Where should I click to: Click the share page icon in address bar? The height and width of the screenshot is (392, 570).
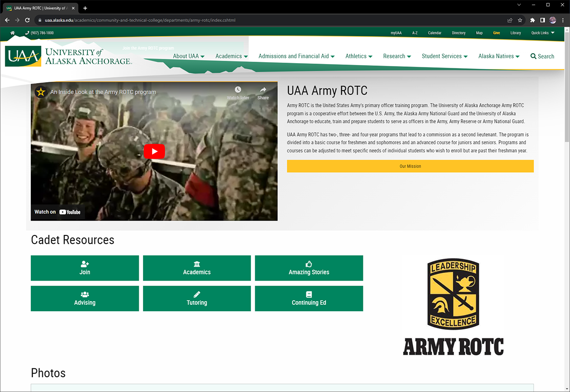click(510, 20)
